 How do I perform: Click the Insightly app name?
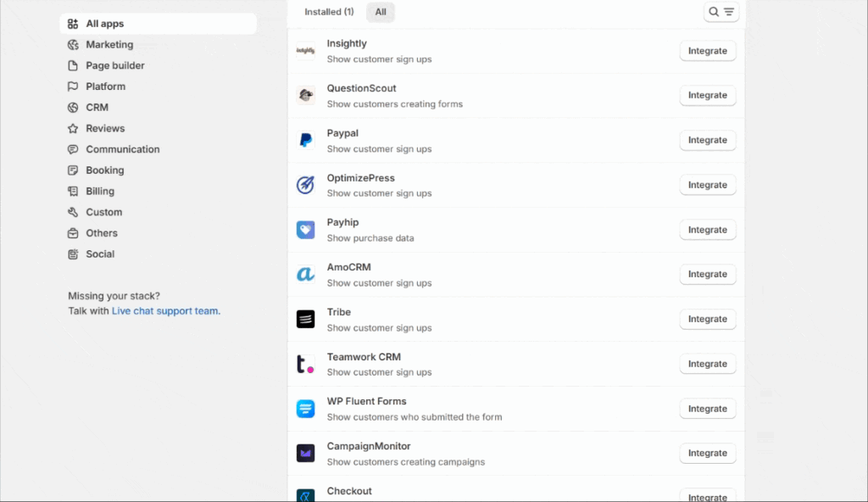(347, 44)
